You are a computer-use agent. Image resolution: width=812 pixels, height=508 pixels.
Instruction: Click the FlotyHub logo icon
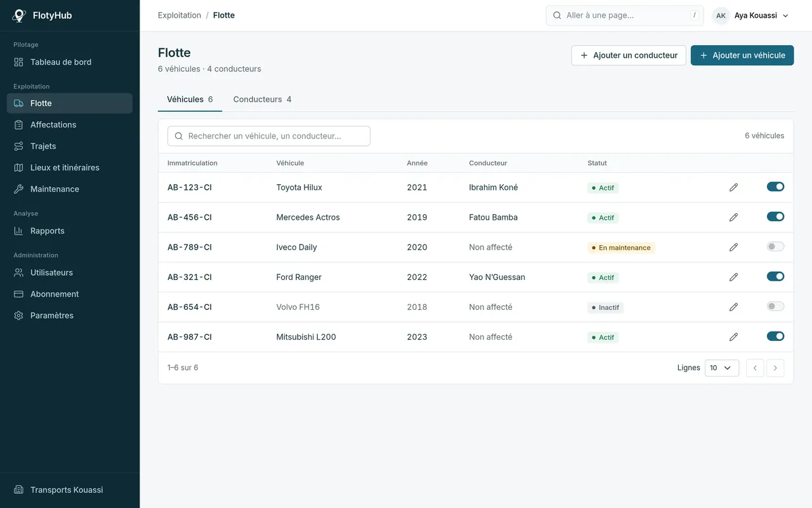tap(19, 16)
